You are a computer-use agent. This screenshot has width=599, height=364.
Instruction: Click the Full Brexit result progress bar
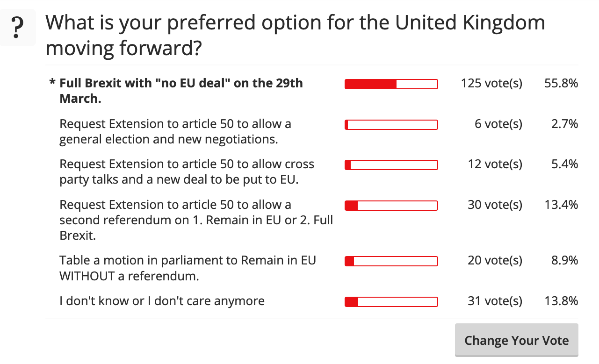(391, 84)
